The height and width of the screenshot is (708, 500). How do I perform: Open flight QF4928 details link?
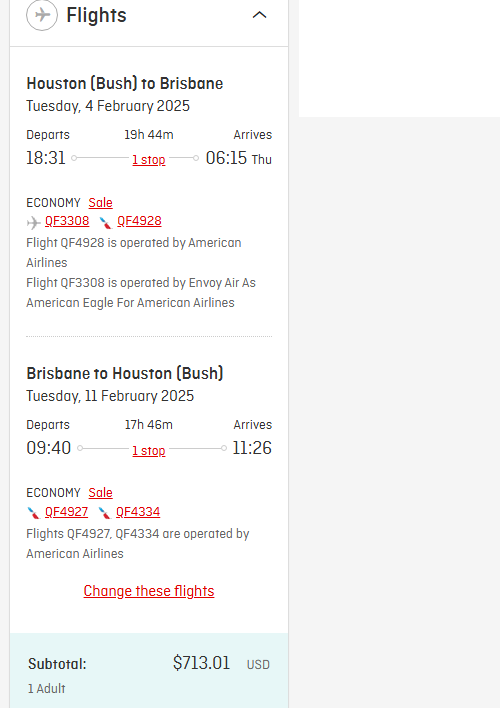pos(139,221)
